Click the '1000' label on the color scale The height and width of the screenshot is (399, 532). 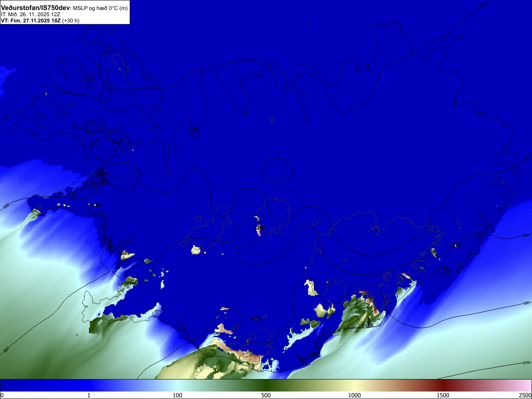pos(355,395)
